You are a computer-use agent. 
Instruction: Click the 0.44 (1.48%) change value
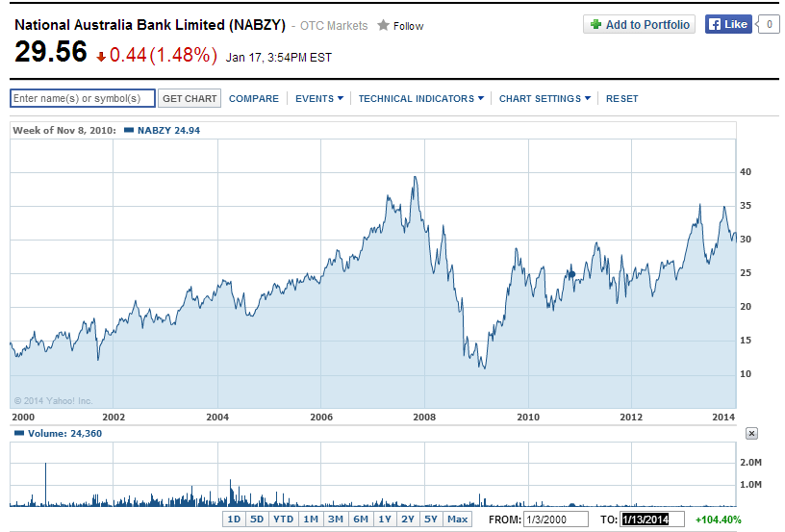coord(164,55)
